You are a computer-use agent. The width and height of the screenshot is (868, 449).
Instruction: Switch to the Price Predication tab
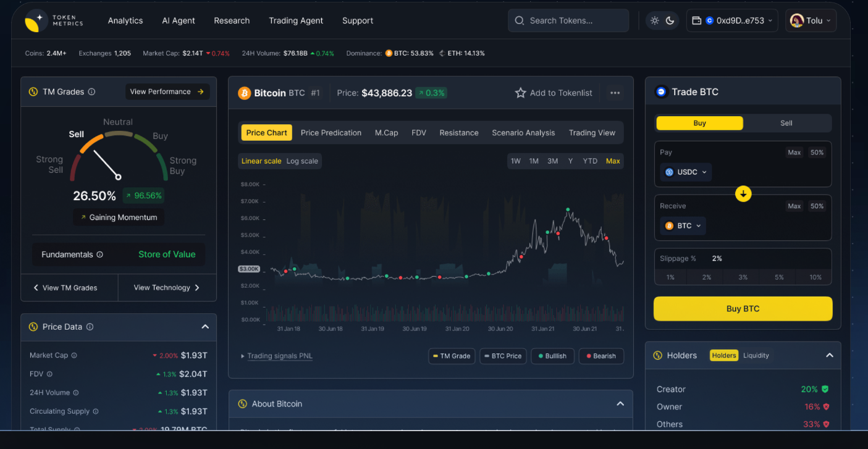click(x=331, y=133)
